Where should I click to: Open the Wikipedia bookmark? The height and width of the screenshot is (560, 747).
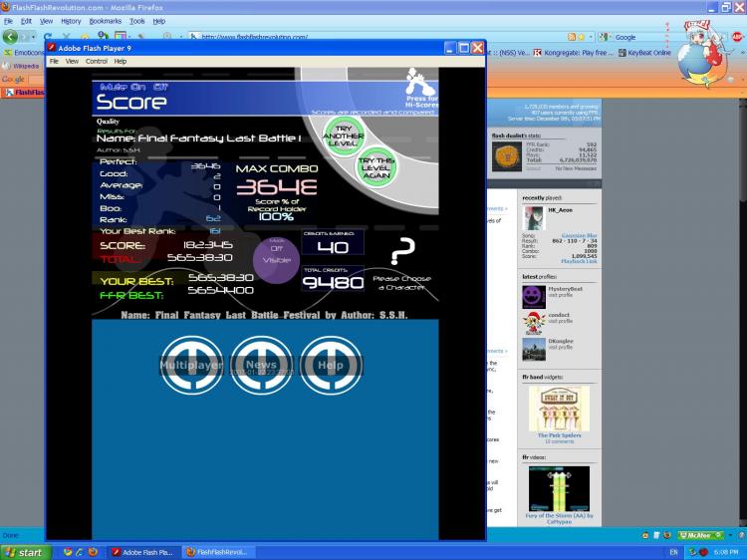pyautogui.click(x=21, y=66)
